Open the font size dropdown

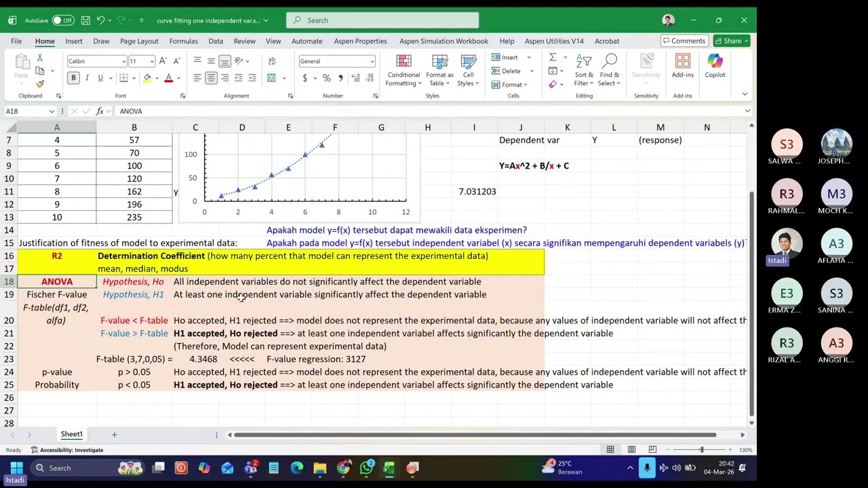click(x=151, y=61)
